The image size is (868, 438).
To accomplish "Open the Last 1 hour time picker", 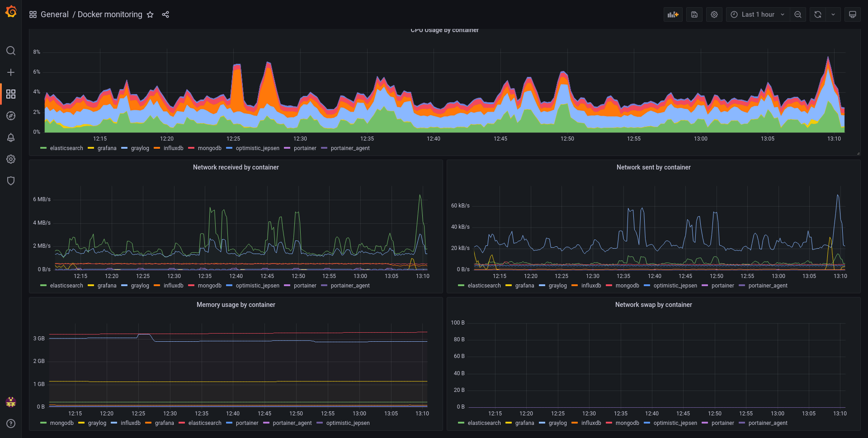I will [758, 14].
